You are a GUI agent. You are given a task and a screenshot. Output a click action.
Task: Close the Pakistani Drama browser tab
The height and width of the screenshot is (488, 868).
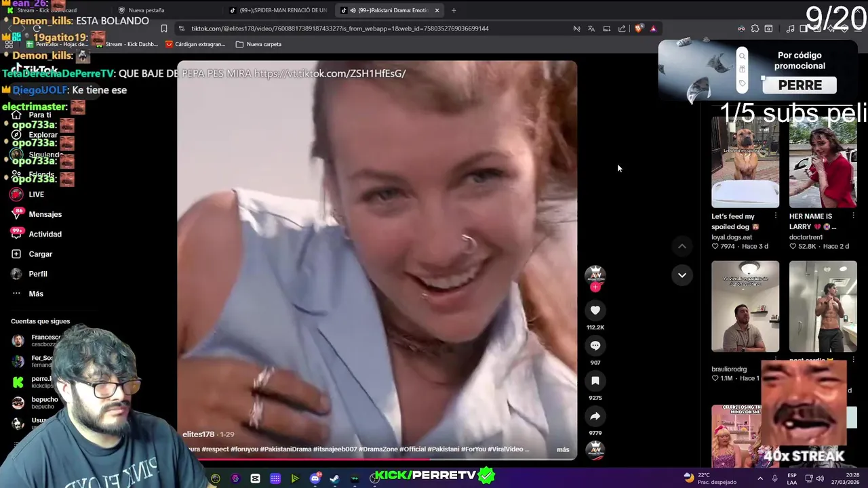point(437,10)
